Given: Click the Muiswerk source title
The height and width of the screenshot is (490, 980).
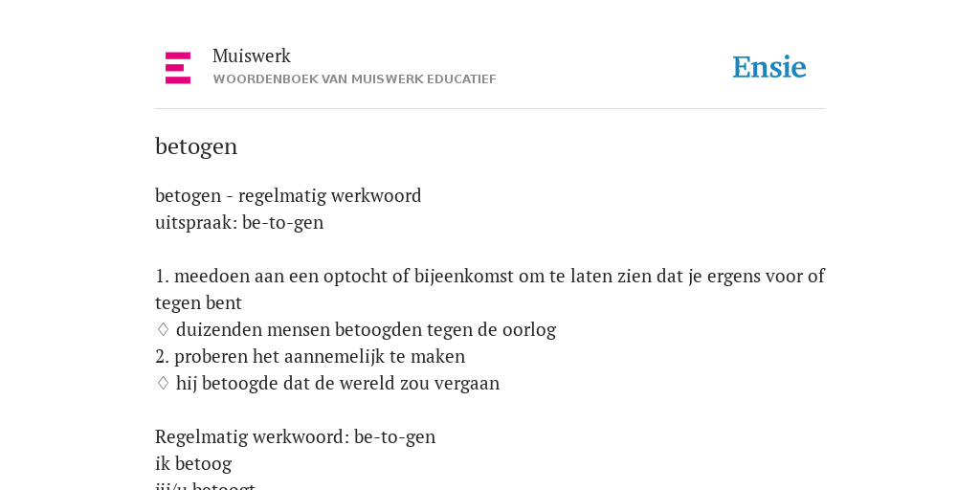Looking at the screenshot, I should pyautogui.click(x=252, y=56).
